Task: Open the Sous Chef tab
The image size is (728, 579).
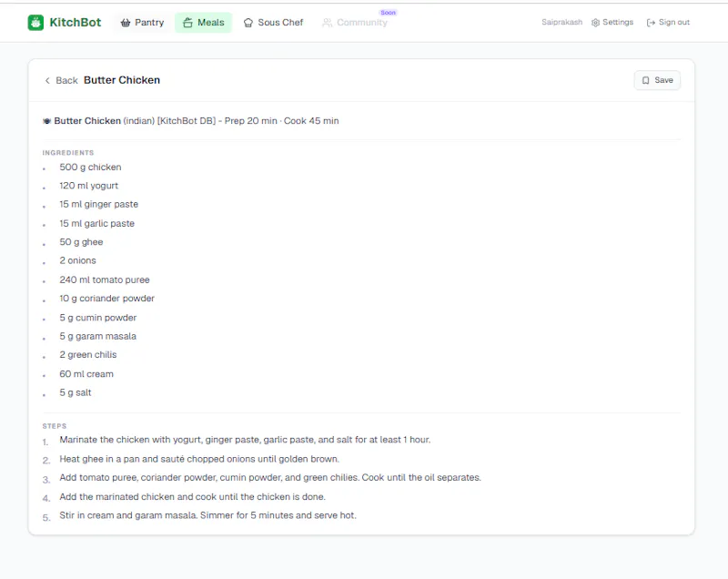Action: click(x=274, y=22)
